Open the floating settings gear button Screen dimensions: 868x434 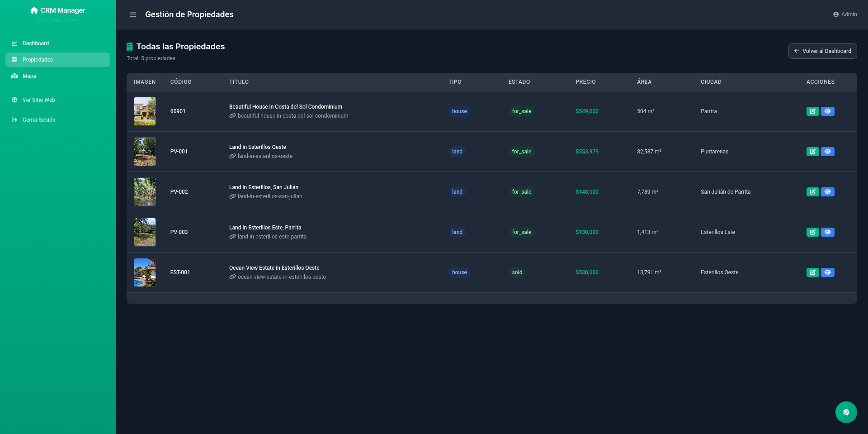[846, 412]
